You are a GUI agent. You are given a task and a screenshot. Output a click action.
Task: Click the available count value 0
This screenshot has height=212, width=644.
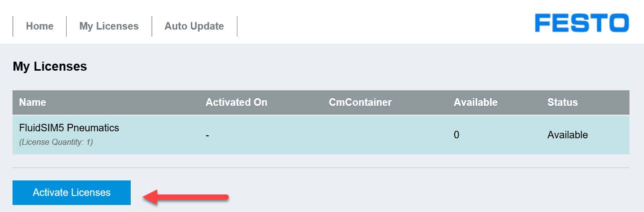tap(457, 135)
